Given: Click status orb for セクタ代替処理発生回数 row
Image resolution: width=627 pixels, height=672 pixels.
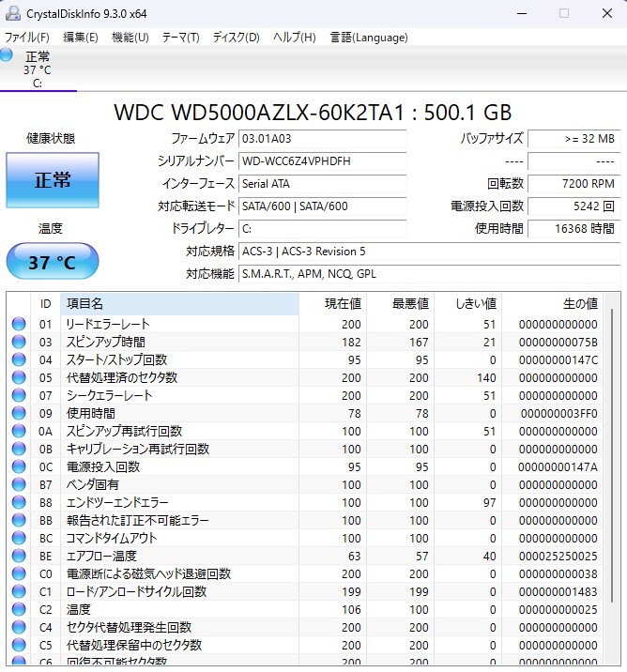Looking at the screenshot, I should [x=19, y=627].
